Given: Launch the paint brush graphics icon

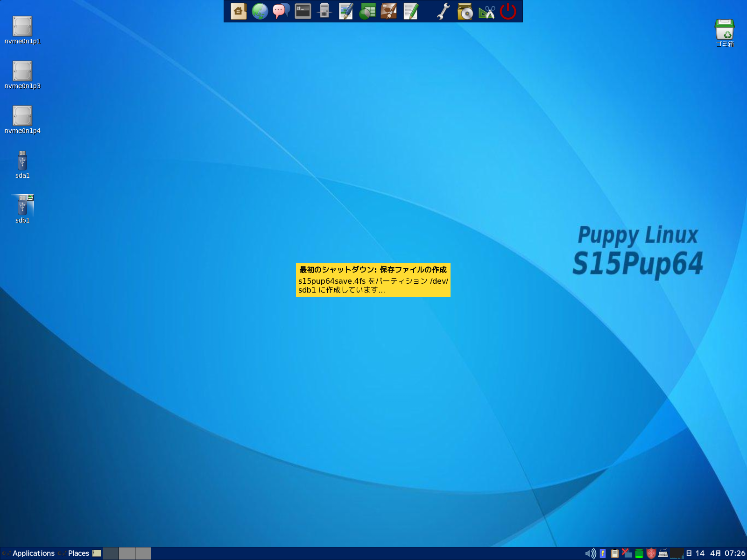Looking at the screenshot, I should (389, 11).
